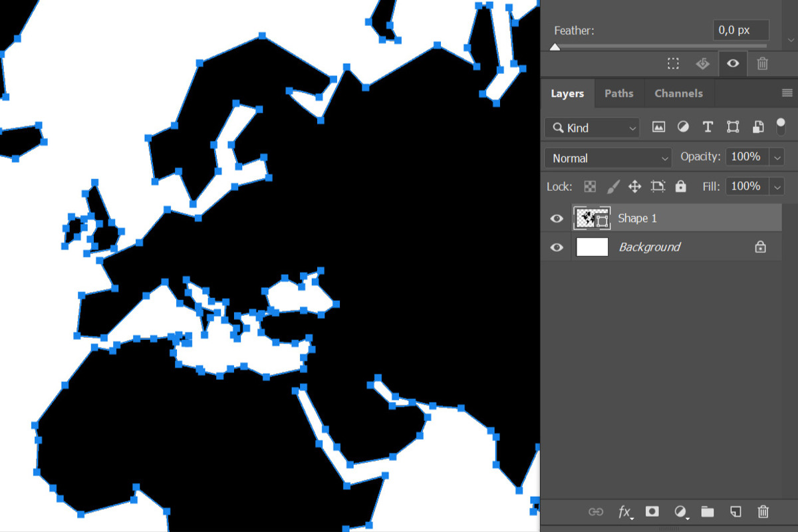Add a layer mask icon
798x532 pixels.
pos(652,511)
